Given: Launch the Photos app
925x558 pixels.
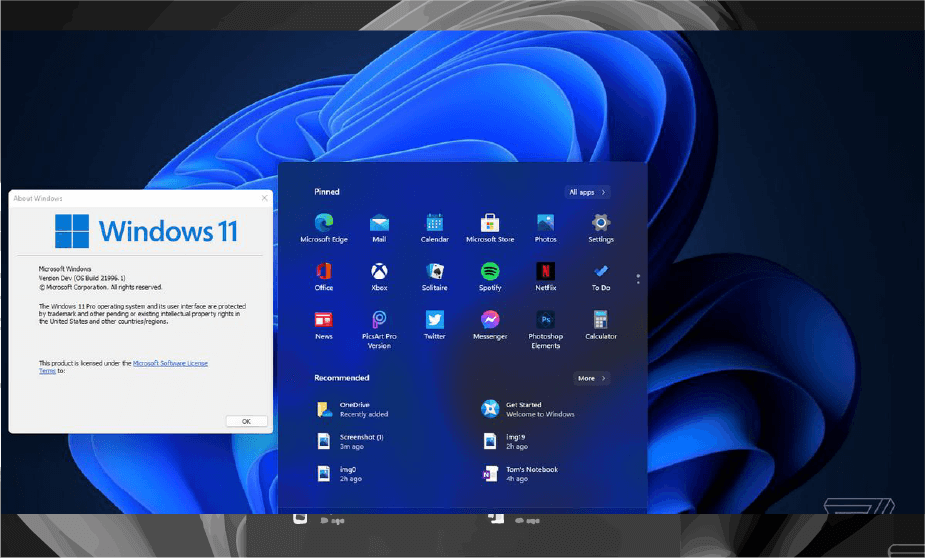Looking at the screenshot, I should 545,228.
